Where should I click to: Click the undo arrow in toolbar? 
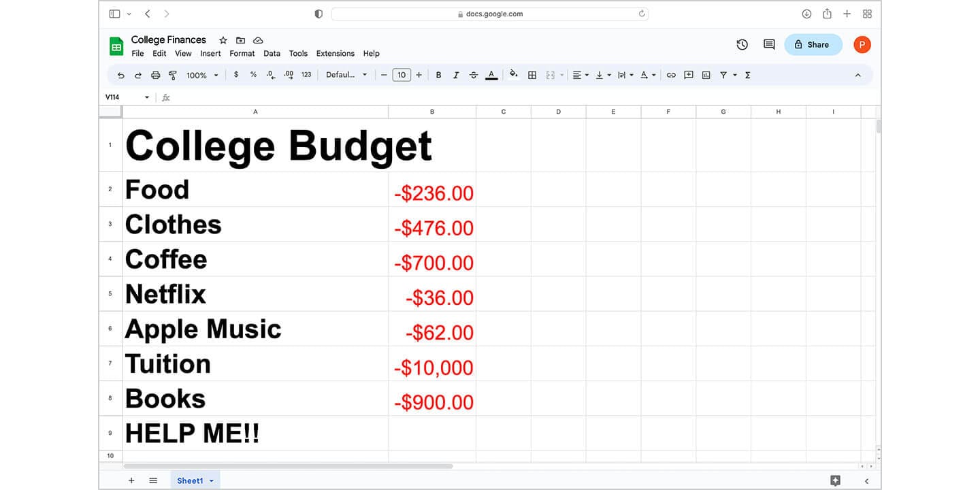121,76
